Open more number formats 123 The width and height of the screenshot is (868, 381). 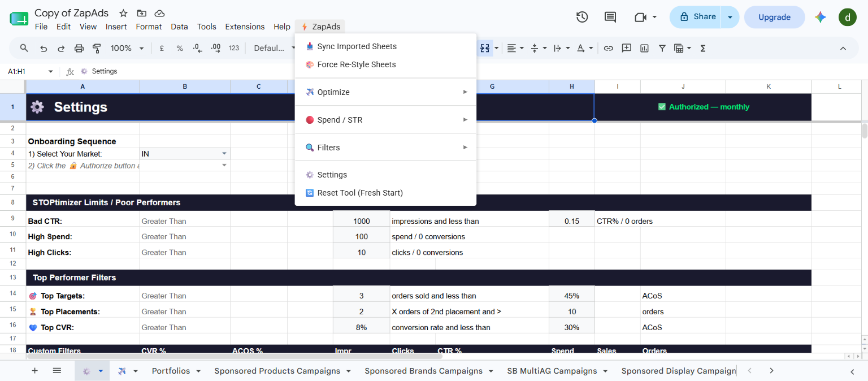coord(234,48)
